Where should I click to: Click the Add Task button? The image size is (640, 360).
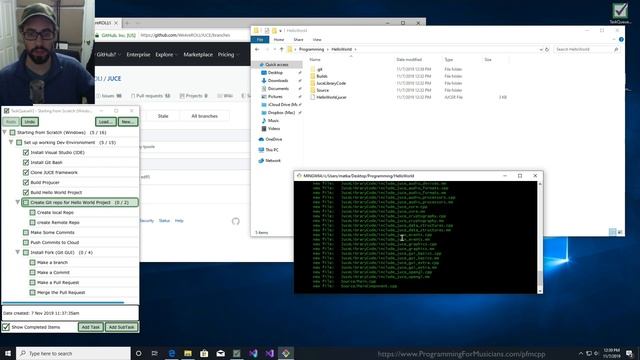[x=91, y=327]
